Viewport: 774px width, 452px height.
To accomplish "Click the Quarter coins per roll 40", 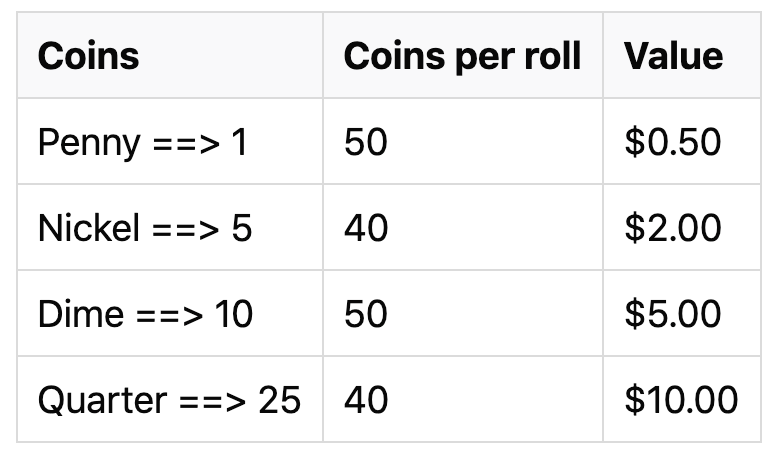I will [x=366, y=400].
